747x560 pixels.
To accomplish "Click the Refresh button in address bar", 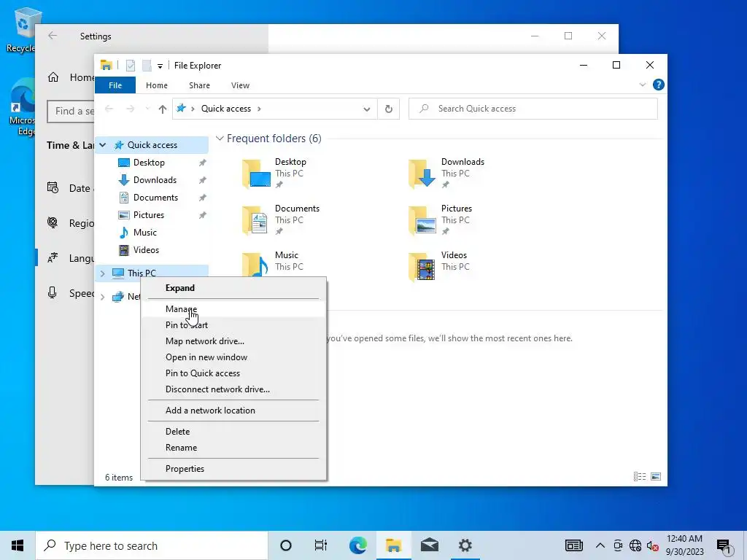I will [x=389, y=109].
